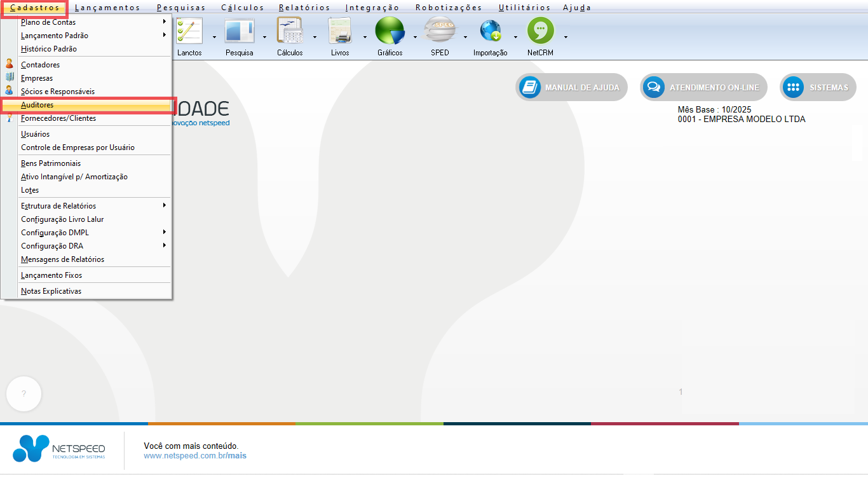Open the www.netspeed.com.br/mais link

pos(194,456)
